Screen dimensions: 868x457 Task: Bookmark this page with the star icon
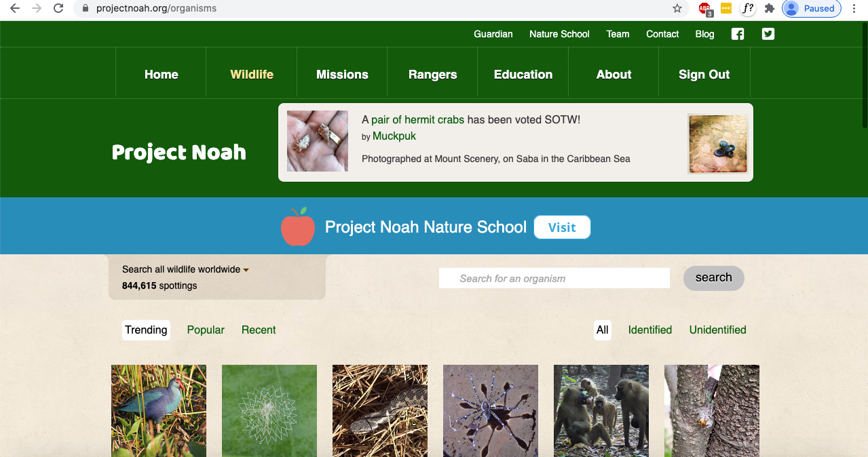pyautogui.click(x=677, y=9)
